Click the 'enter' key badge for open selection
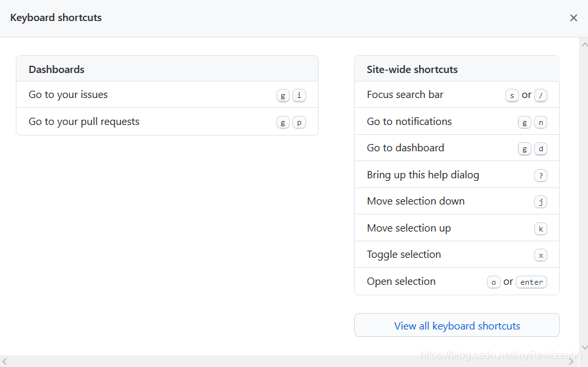This screenshot has width=588, height=367. tap(531, 282)
